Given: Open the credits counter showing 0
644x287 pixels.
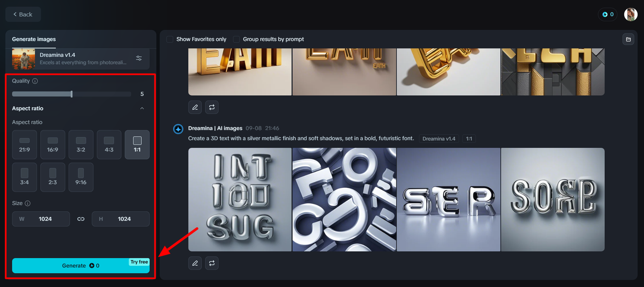Looking at the screenshot, I should tap(608, 14).
